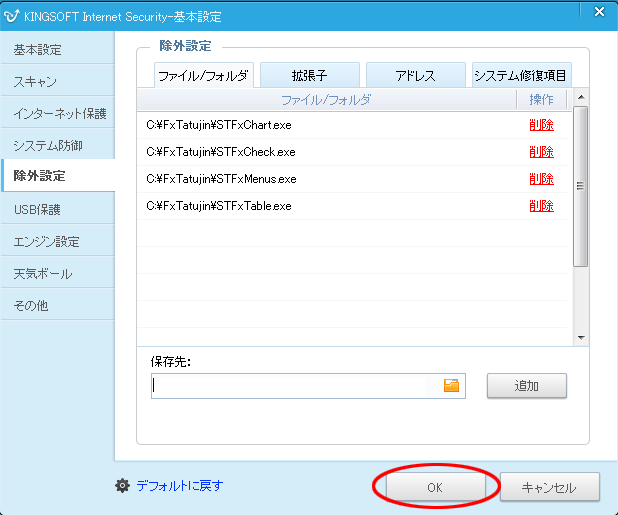The width and height of the screenshot is (618, 515).
Task: Delete the STFxCheck.exe exclusion entry
Action: click(x=542, y=152)
